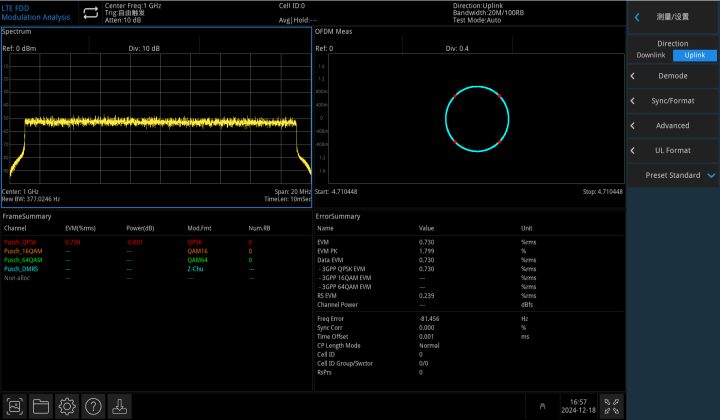Screen dimensions: 720x420
Task: Click the FrameSummary panel title
Action: coord(27,216)
